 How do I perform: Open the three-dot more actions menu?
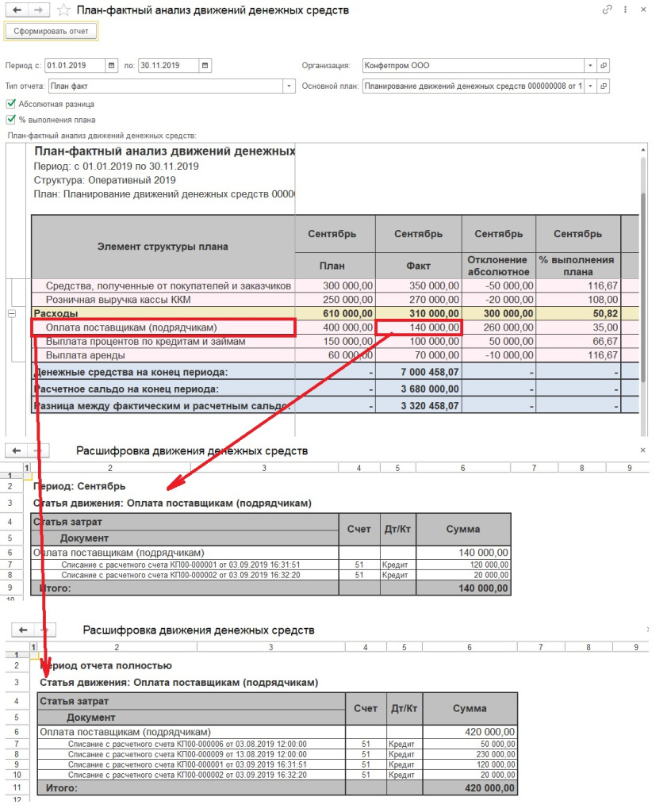point(627,10)
